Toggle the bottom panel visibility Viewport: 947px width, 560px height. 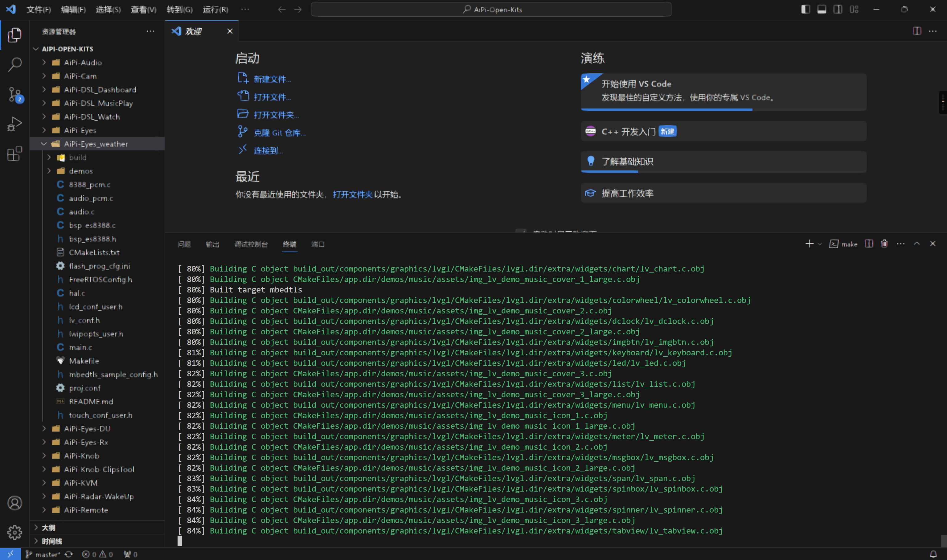pos(822,10)
